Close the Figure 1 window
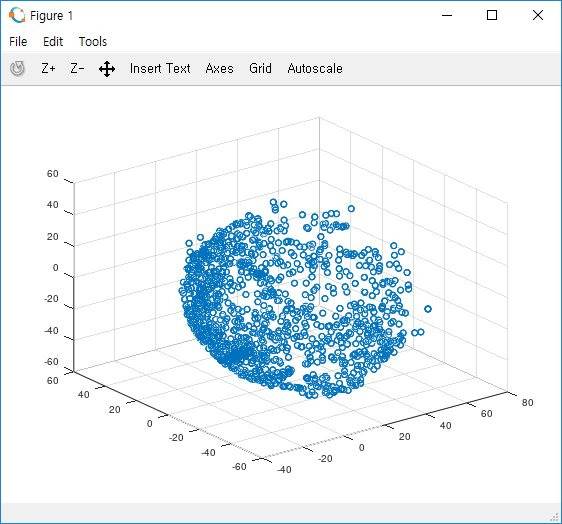 point(538,15)
